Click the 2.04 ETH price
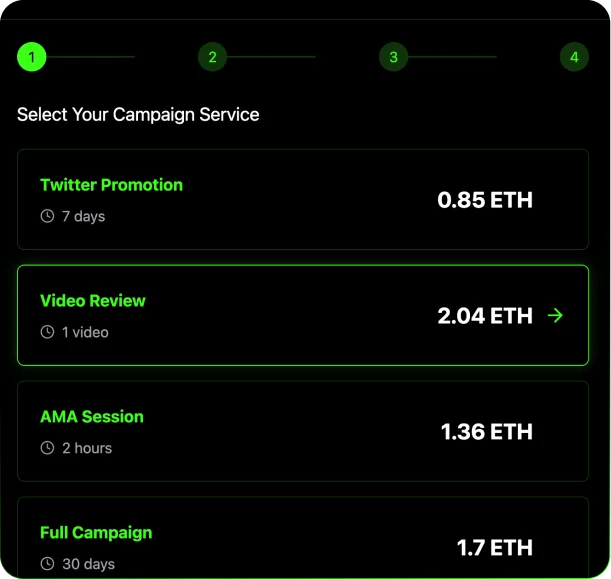The height and width of the screenshot is (579, 611). (x=485, y=316)
